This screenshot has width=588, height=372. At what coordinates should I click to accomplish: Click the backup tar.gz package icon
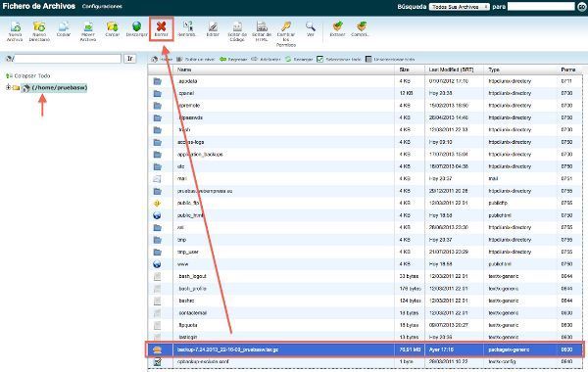(157, 349)
